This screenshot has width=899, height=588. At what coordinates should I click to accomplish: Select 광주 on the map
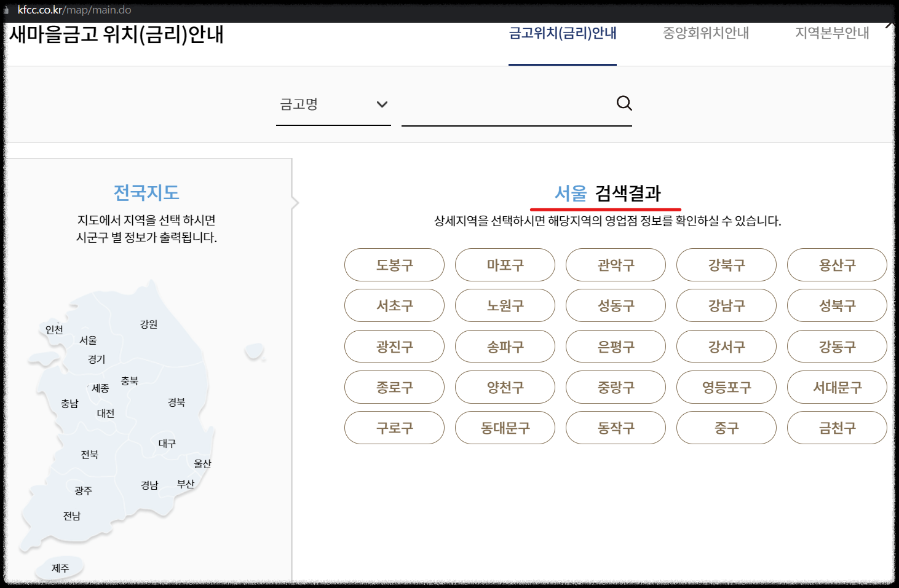[84, 490]
